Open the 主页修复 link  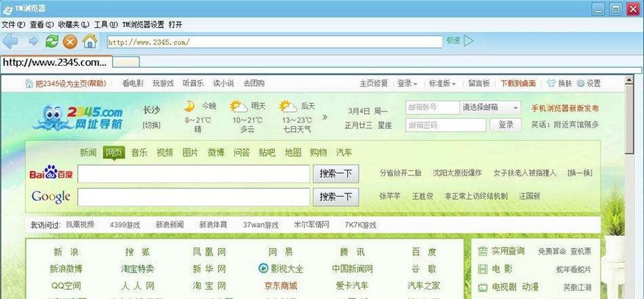tap(374, 84)
